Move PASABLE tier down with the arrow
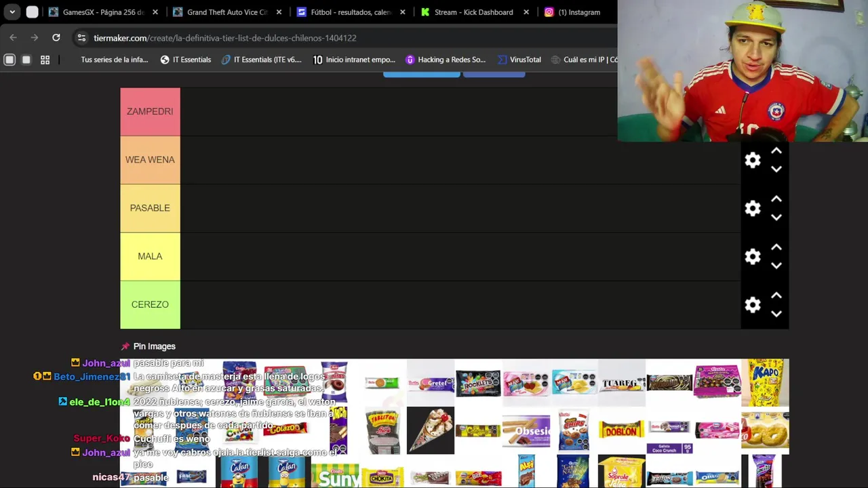 [776, 217]
